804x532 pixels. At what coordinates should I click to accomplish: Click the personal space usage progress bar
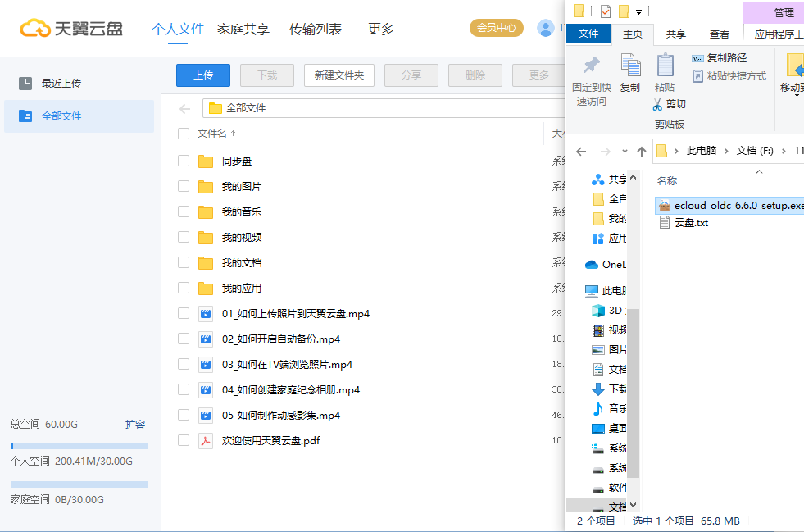coord(79,445)
